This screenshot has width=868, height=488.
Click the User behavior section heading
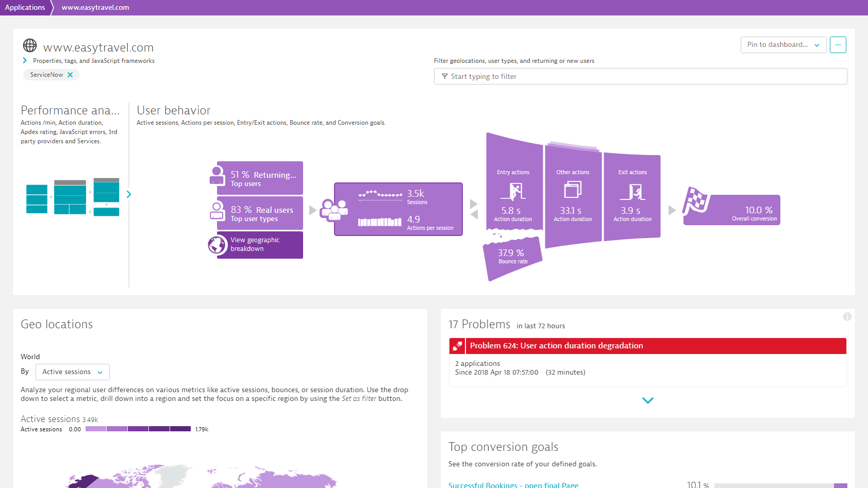point(174,110)
